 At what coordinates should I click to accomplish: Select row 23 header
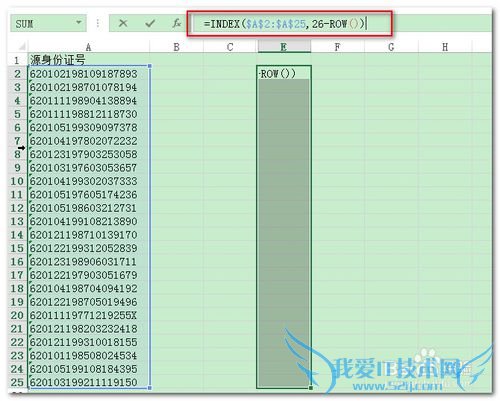point(17,355)
